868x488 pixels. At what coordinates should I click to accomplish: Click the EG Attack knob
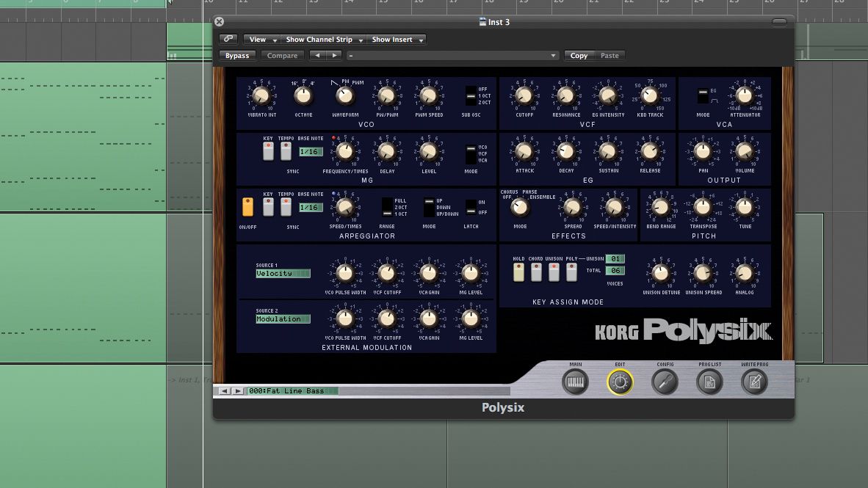click(524, 151)
